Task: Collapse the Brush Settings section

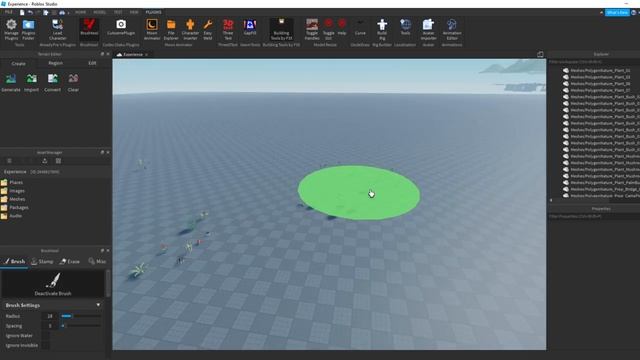Action: pyautogui.click(x=98, y=305)
